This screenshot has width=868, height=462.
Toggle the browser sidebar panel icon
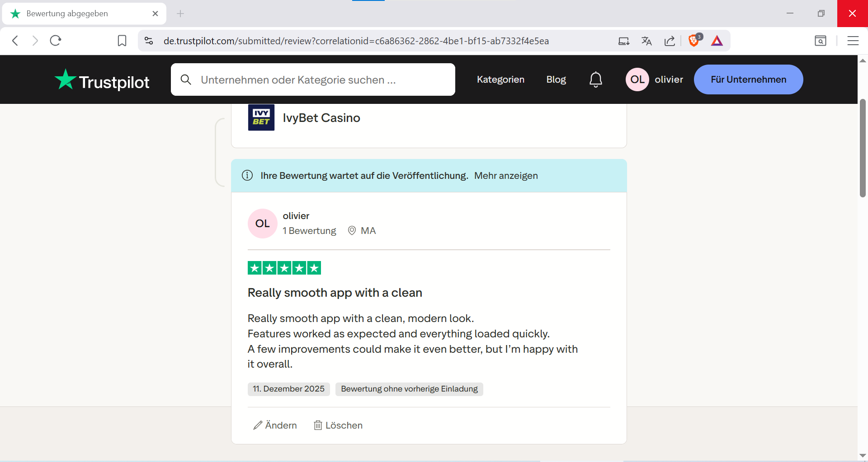(x=821, y=41)
